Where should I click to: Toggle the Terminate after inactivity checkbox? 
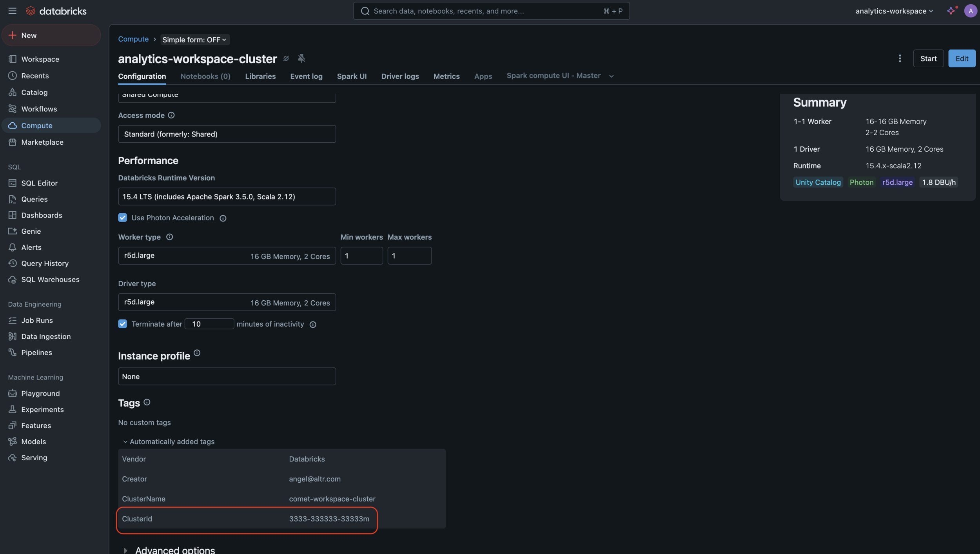click(x=123, y=324)
